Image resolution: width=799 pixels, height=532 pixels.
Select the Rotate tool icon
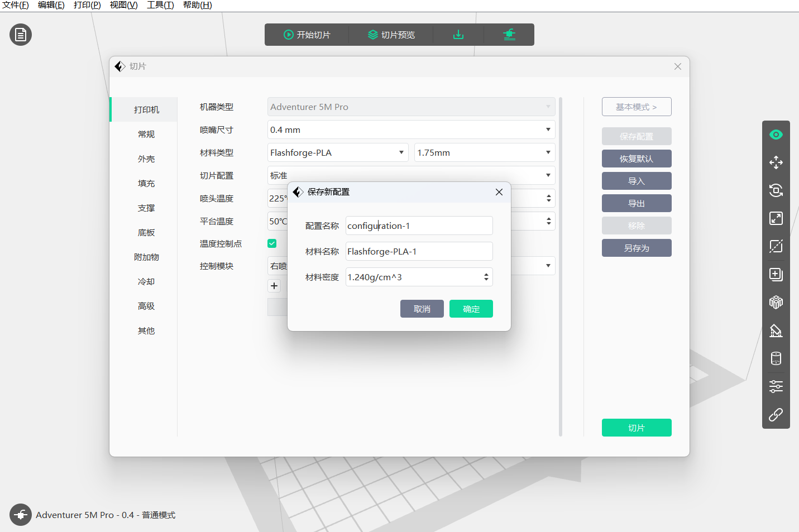(776, 190)
